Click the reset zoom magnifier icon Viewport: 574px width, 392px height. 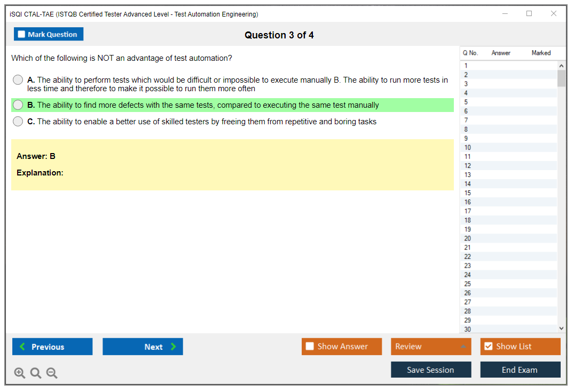tap(36, 373)
